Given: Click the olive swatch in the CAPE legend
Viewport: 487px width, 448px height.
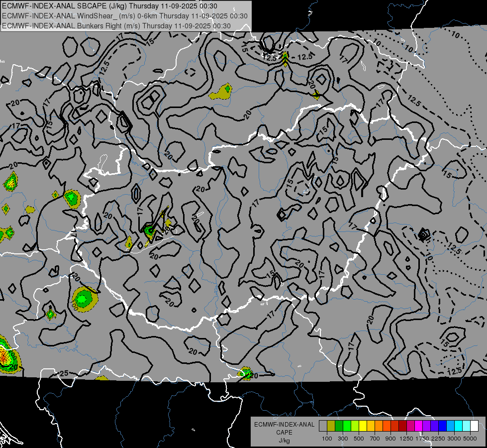Looking at the screenshot, I should [331, 426].
